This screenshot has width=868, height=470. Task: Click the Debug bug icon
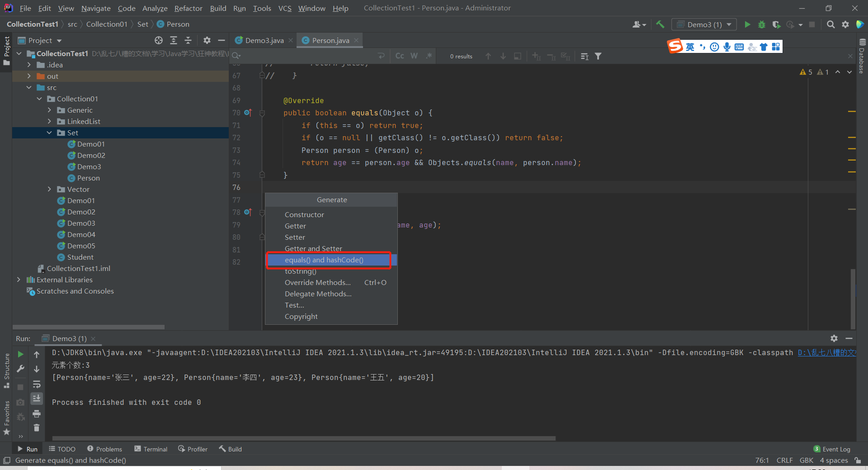[762, 24]
